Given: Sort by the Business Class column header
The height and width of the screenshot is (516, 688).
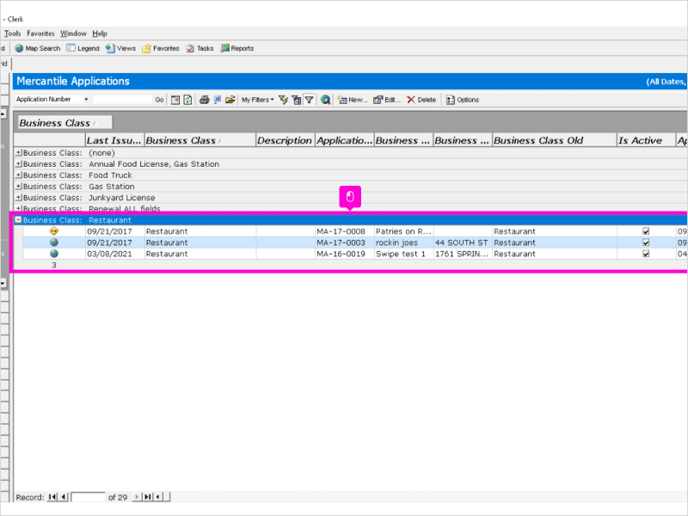Looking at the screenshot, I should click(200, 140).
